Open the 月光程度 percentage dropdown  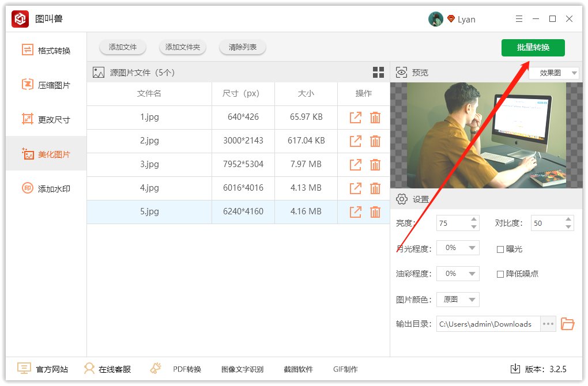458,248
